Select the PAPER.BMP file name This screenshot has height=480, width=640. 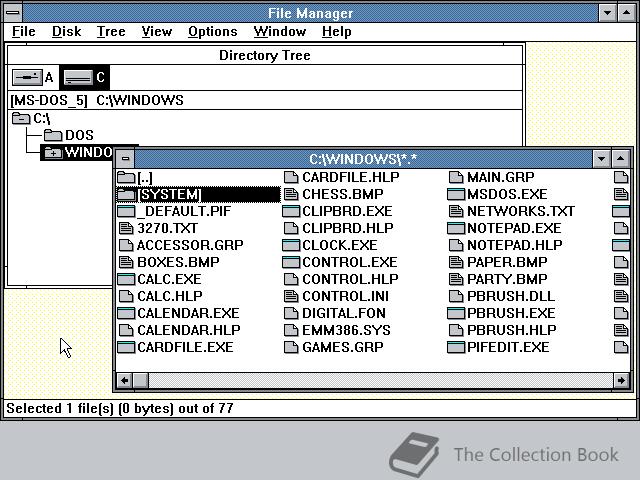click(x=507, y=262)
